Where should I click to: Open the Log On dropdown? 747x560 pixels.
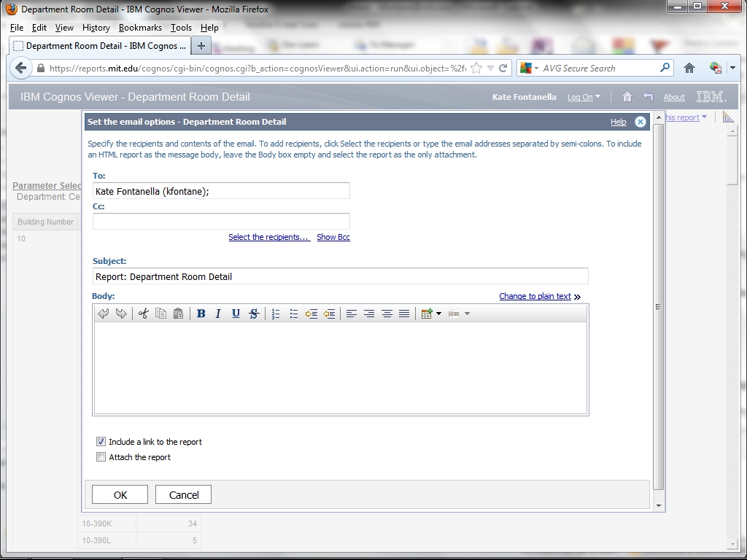point(584,97)
